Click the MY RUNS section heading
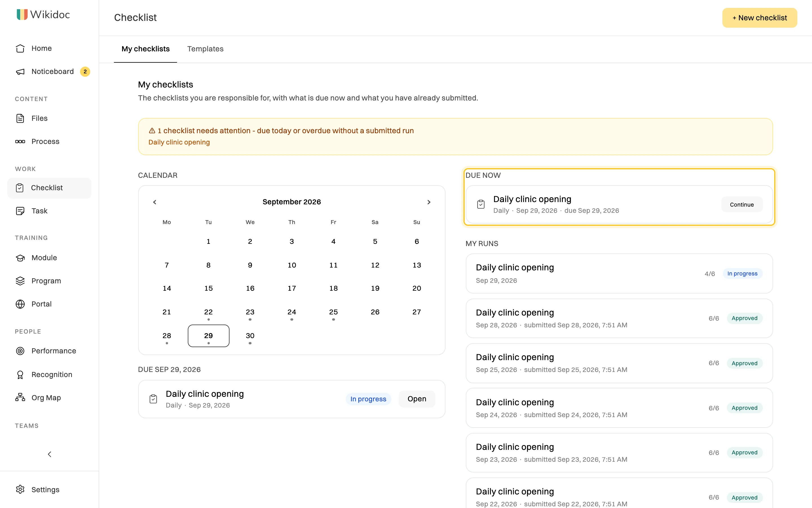 pyautogui.click(x=482, y=244)
